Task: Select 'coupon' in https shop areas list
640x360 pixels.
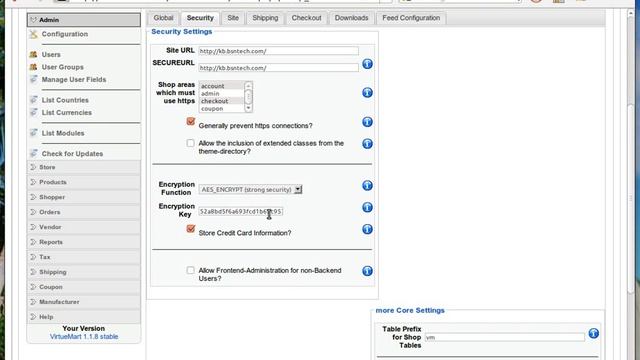Action: (222, 109)
